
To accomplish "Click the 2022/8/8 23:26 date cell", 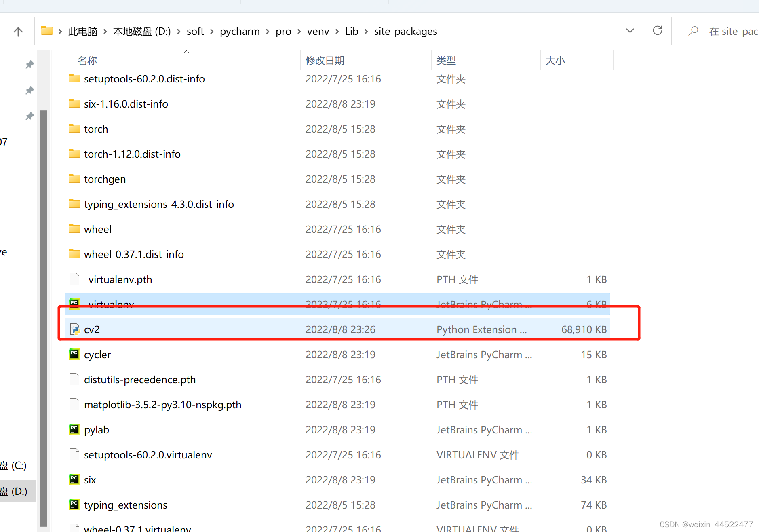I will [340, 329].
